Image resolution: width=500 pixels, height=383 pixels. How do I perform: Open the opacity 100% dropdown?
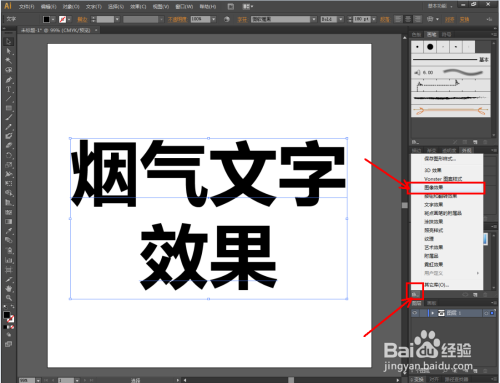214,19
